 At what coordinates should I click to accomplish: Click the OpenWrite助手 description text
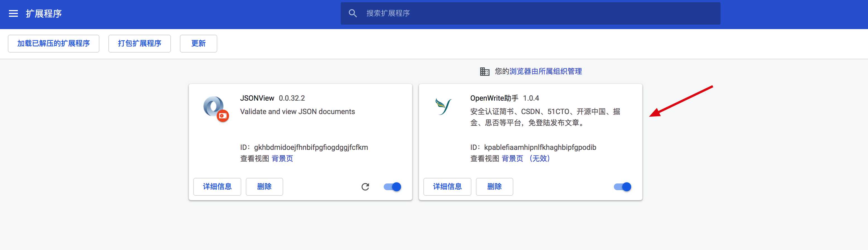pyautogui.click(x=545, y=117)
